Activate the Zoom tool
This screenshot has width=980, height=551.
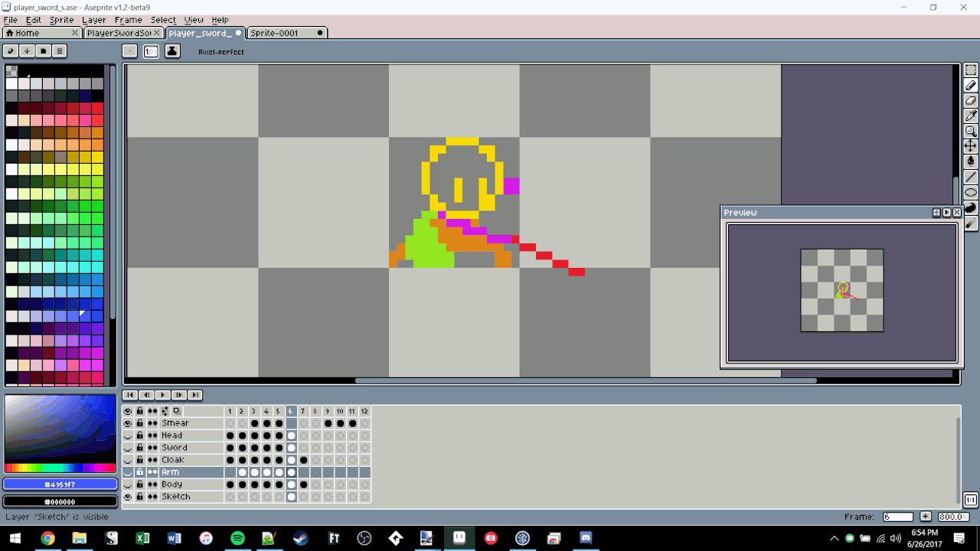click(971, 131)
